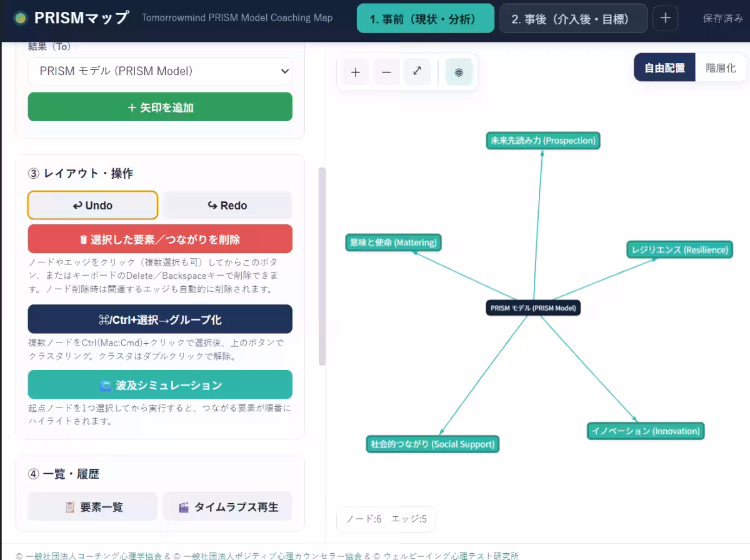750x560 pixels.
Task: Click the Undo button
Action: [x=92, y=205]
